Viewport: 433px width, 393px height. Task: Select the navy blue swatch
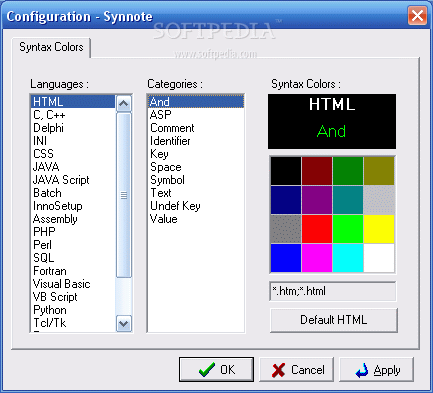click(x=286, y=200)
